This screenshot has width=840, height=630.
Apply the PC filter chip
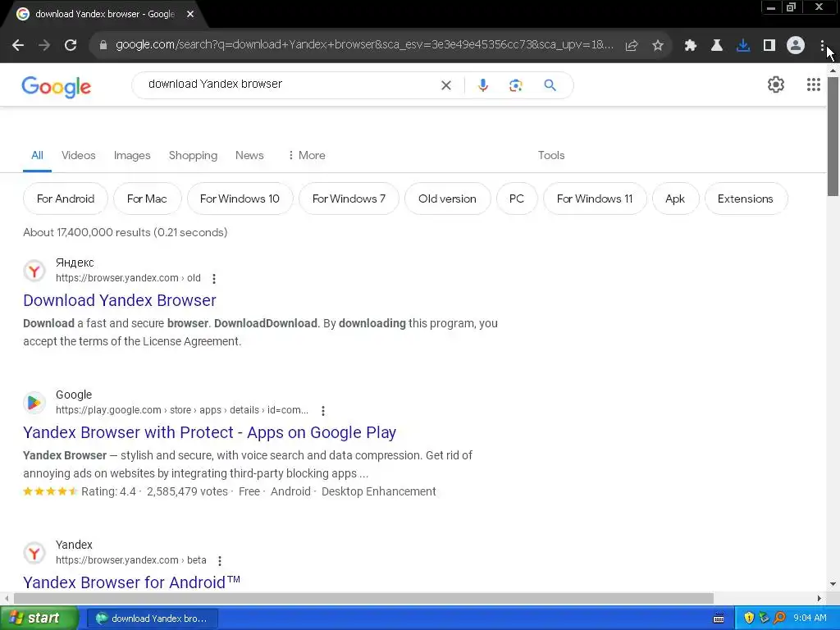[517, 199]
